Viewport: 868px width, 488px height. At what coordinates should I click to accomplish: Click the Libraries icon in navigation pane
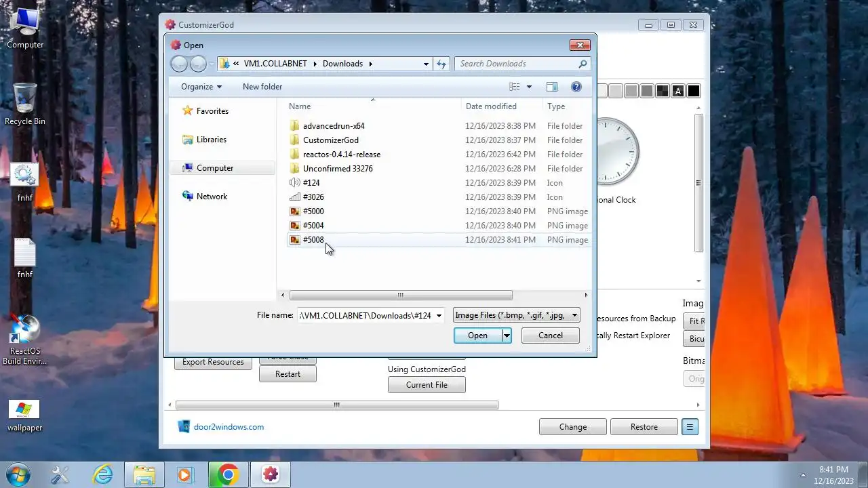[x=188, y=140]
